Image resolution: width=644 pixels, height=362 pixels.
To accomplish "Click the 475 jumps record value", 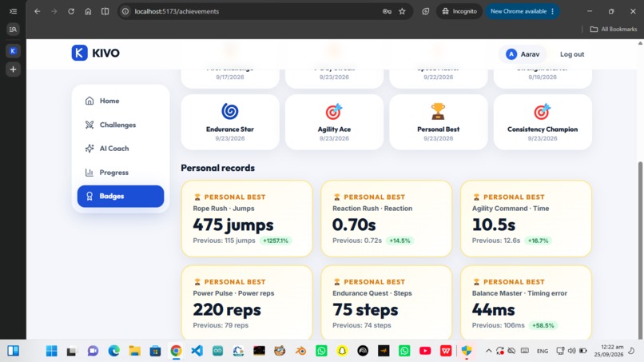I will [x=233, y=225].
